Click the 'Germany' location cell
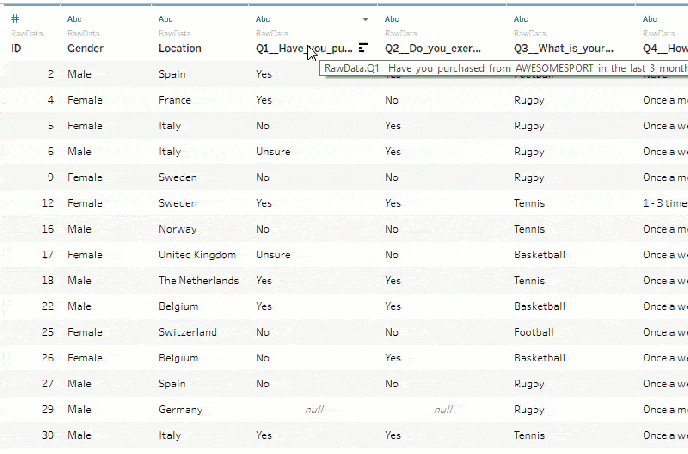Image resolution: width=688 pixels, height=454 pixels. pyautogui.click(x=180, y=410)
